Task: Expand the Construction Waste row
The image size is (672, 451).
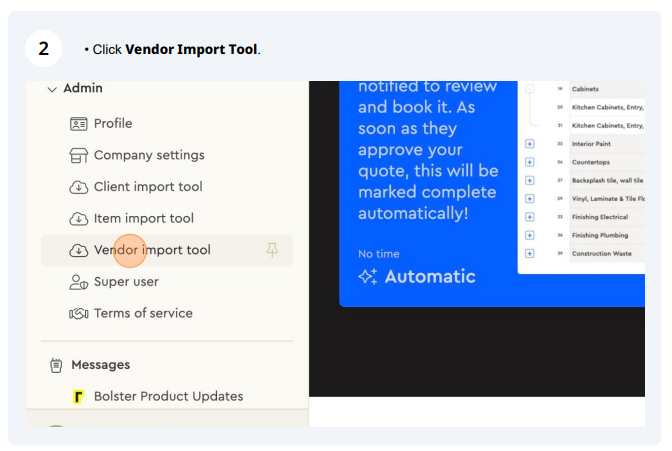Action: (x=530, y=254)
